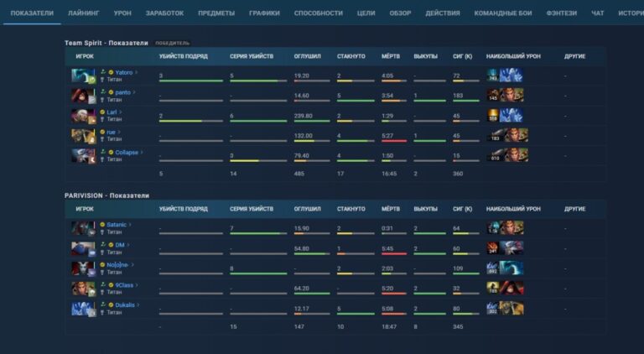This screenshot has width=644, height=354.
Task: Click the МЁРТВ header in the PARIVISION table
Action: pyautogui.click(x=390, y=209)
